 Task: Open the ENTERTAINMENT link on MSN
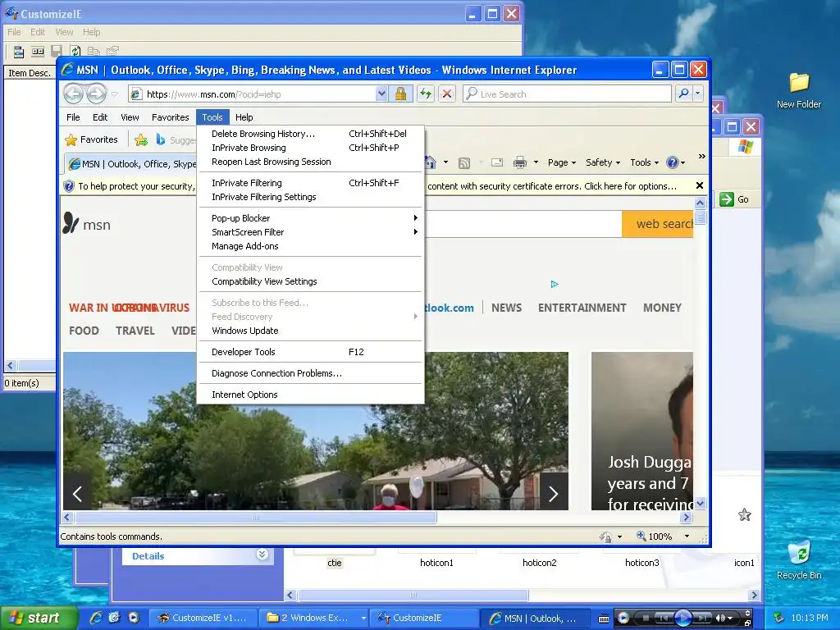(582, 308)
